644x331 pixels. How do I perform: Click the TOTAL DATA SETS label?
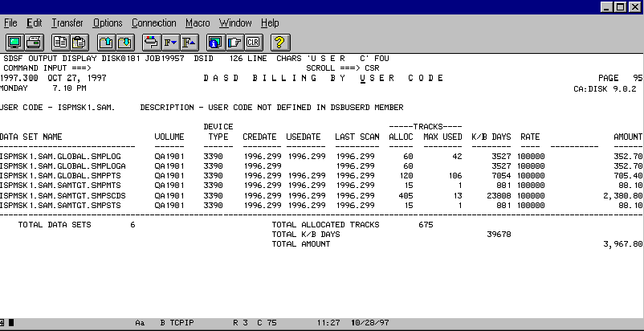pos(55,225)
